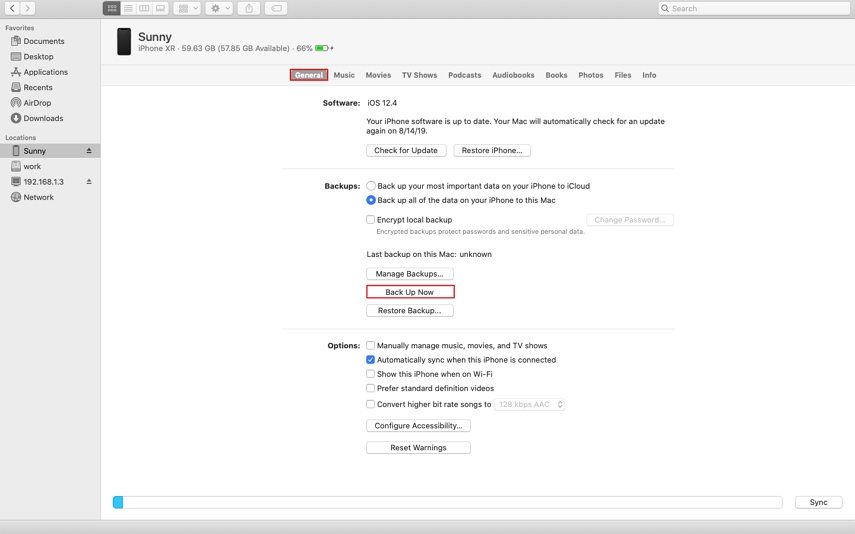Open the group-by arrangement dropdown
The image size is (855, 534).
(187, 8)
